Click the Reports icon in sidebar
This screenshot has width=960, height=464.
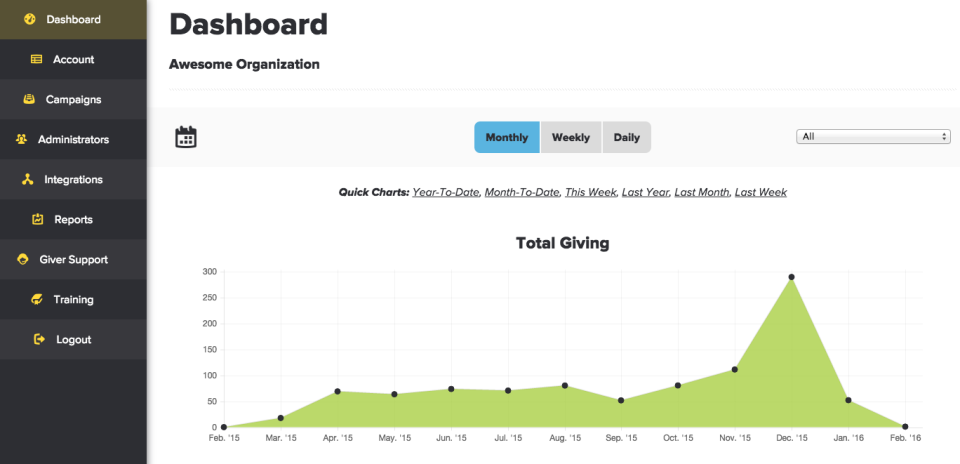(38, 219)
